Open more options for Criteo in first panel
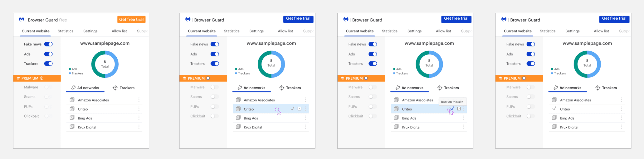The width and height of the screenshot is (644, 159). pos(139,109)
